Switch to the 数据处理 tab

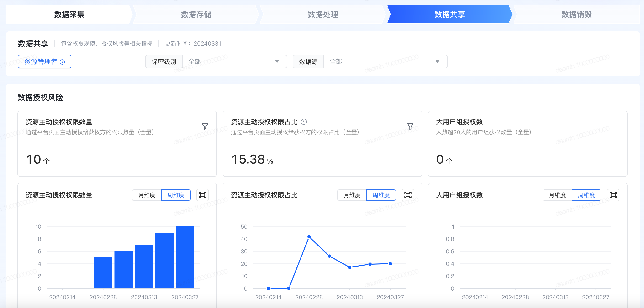click(322, 15)
